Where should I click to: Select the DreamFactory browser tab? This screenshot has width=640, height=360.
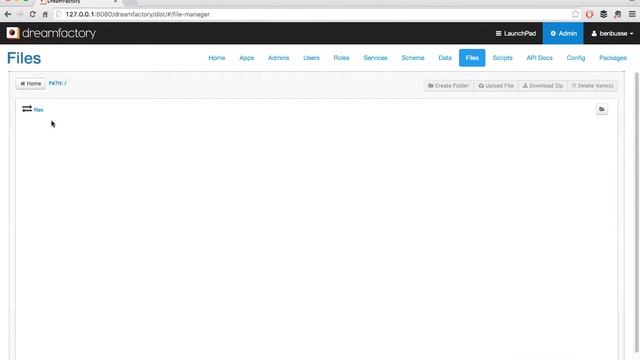coord(78,2)
